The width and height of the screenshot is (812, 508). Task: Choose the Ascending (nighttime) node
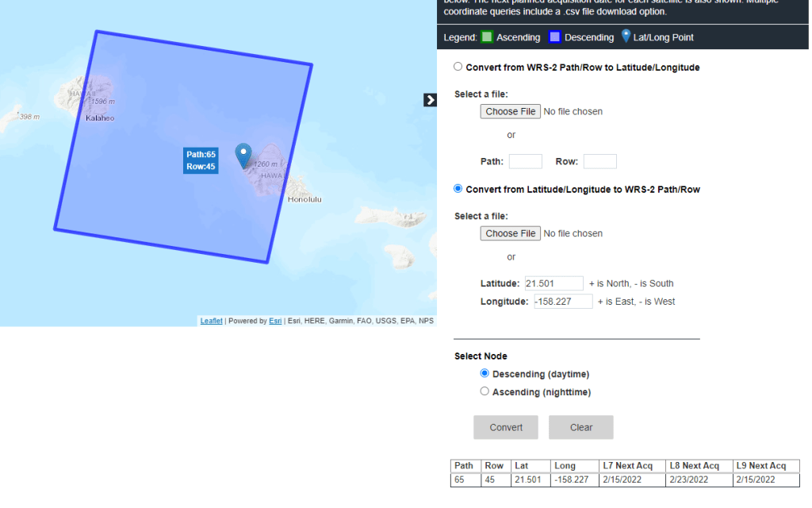pos(485,391)
